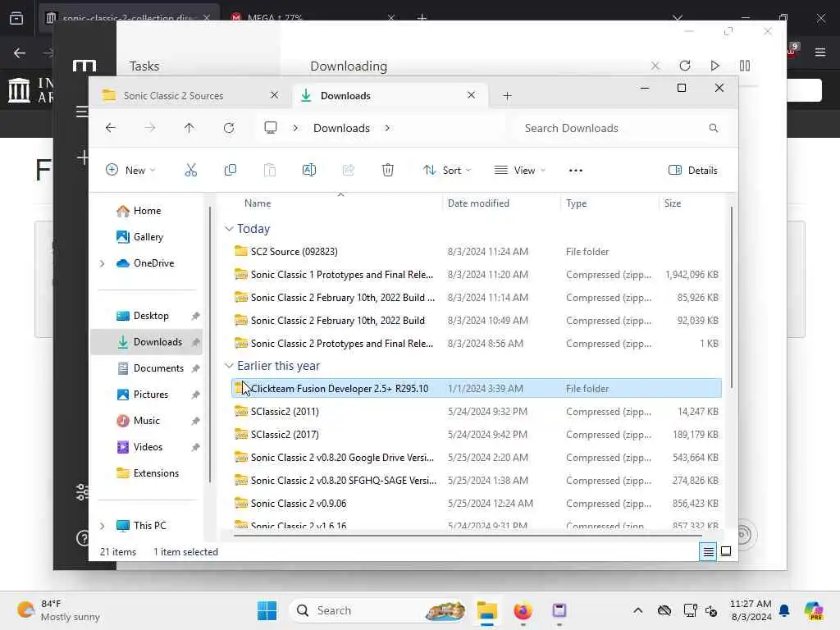
Task: Click the Delete trash can icon
Action: [x=388, y=171]
